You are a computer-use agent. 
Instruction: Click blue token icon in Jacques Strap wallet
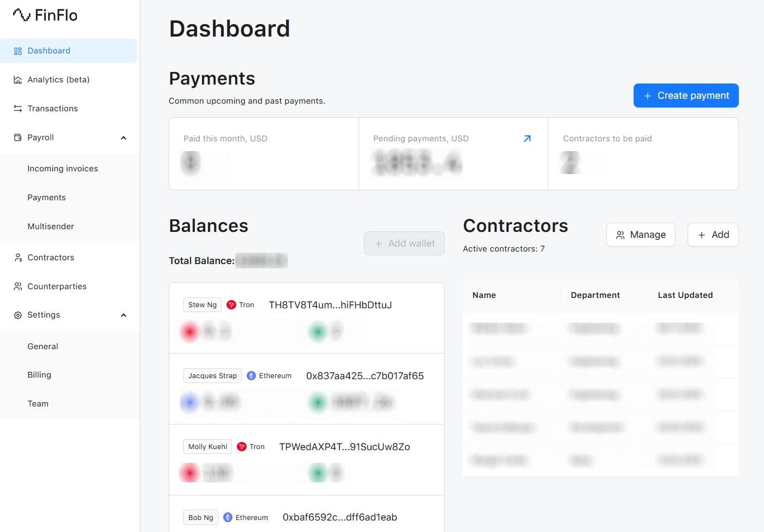190,402
